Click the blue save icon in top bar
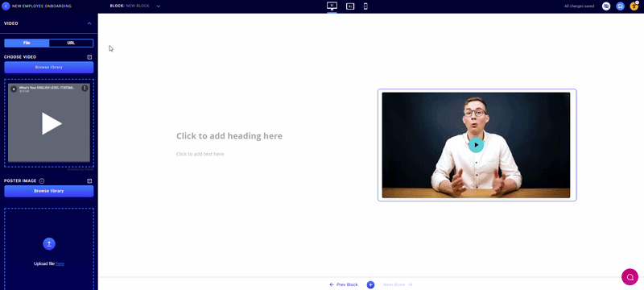The image size is (644, 290). [620, 6]
